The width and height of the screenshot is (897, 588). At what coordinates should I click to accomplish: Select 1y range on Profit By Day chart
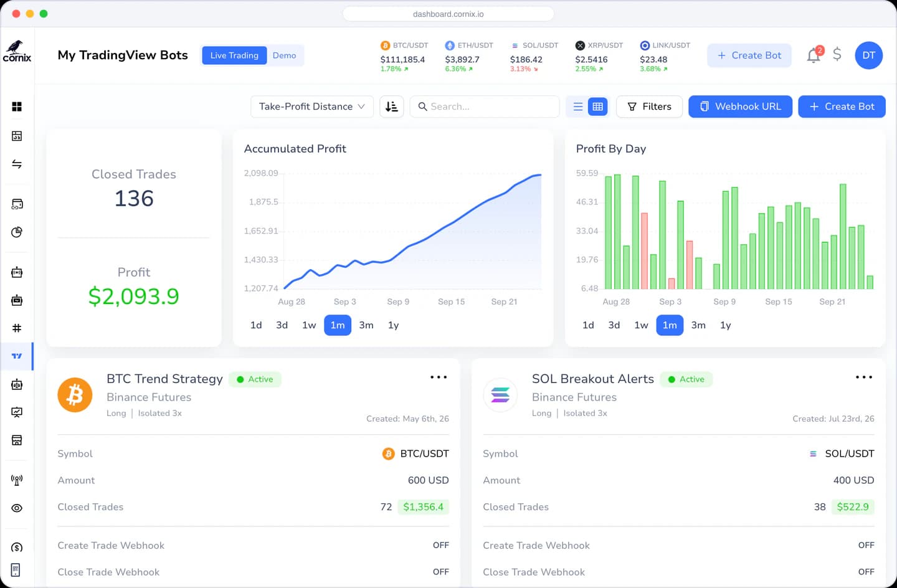coord(726,325)
